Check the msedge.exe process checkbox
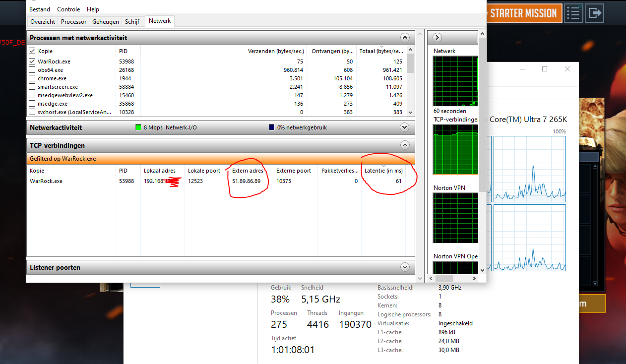 [32, 104]
